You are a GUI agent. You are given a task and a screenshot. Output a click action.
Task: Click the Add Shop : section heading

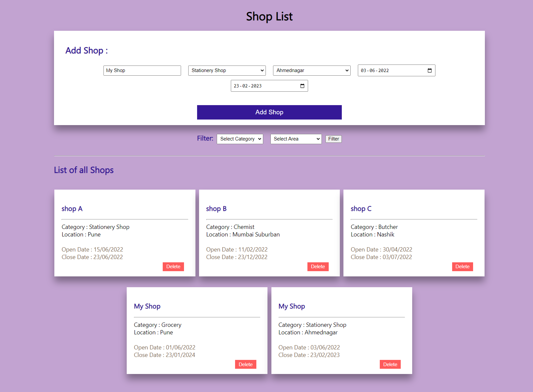[x=86, y=50]
